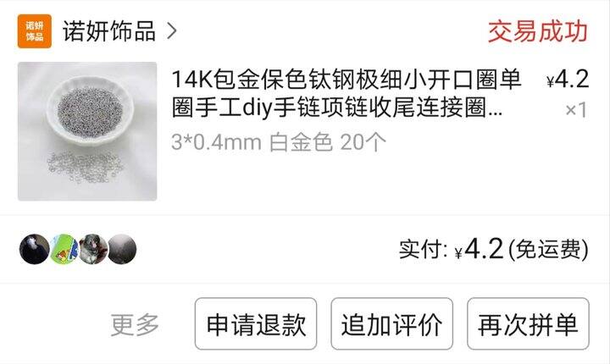Tap the second green cartoon avatar
The width and height of the screenshot is (610, 364).
(x=64, y=249)
